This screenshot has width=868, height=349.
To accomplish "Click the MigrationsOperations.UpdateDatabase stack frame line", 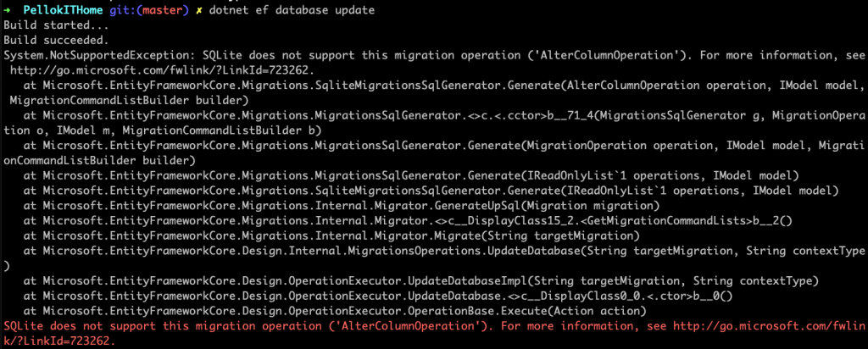I will tap(443, 251).
